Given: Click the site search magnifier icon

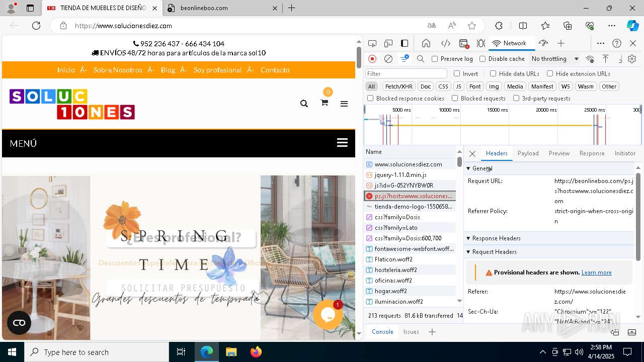Looking at the screenshot, I should point(304,103).
